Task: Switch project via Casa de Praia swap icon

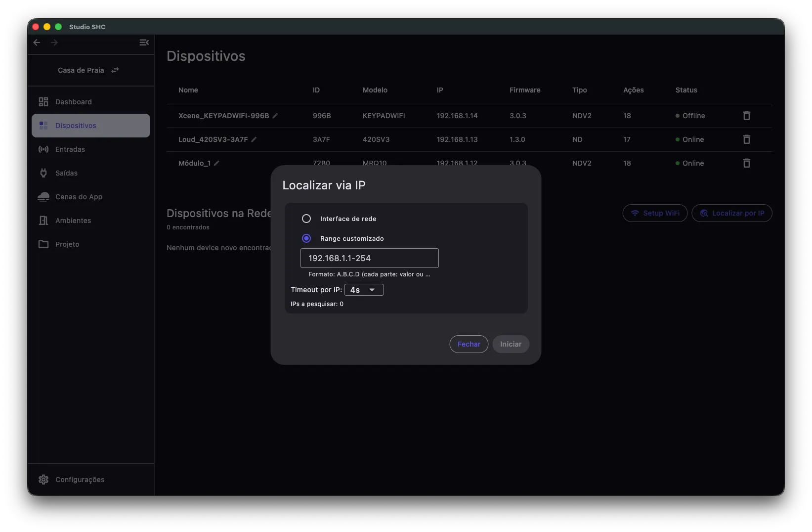Action: click(x=115, y=70)
